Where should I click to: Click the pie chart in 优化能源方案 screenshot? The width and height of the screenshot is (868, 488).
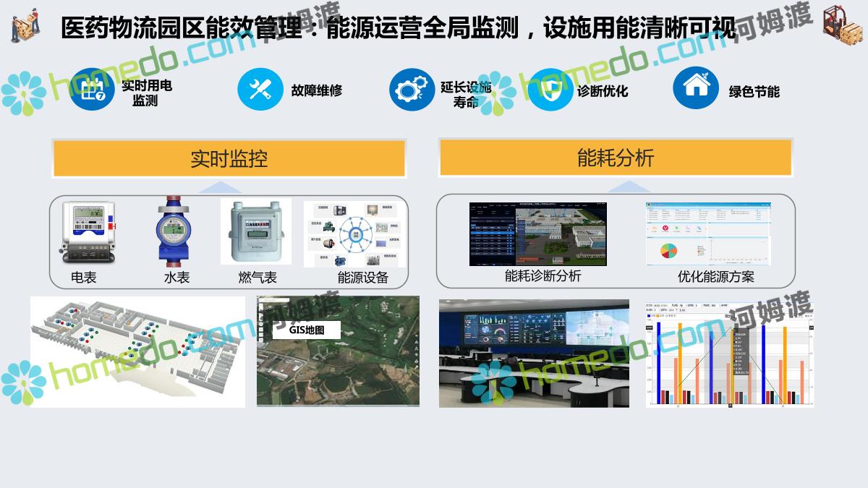pos(668,251)
